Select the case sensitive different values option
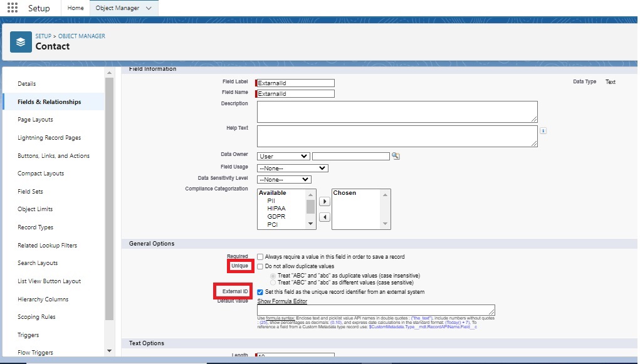The image size is (640, 364). point(273,283)
